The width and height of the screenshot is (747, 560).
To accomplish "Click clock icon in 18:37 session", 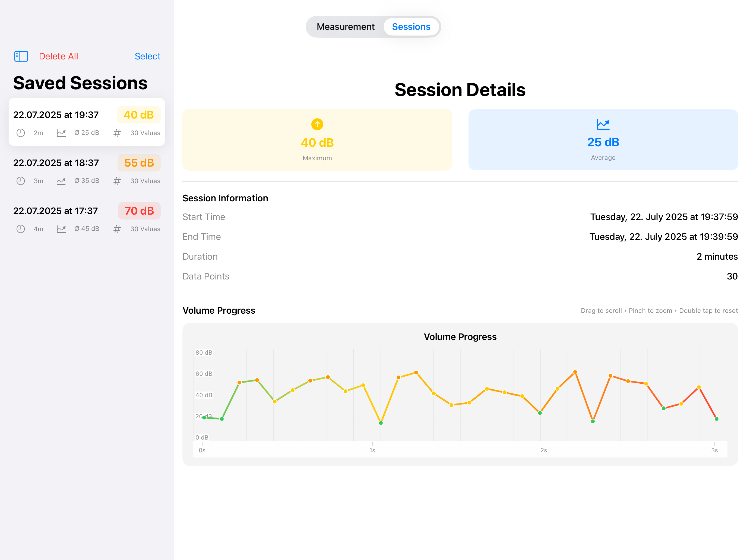I will coord(21,181).
